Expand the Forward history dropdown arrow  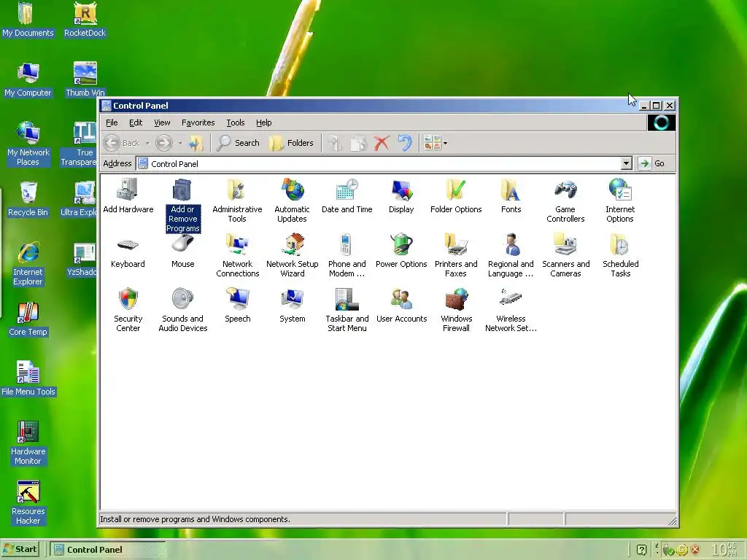(180, 143)
